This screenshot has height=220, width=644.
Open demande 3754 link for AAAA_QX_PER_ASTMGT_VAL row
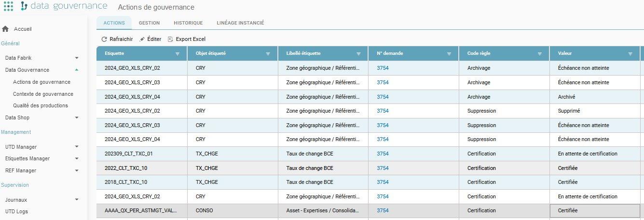[383, 210]
